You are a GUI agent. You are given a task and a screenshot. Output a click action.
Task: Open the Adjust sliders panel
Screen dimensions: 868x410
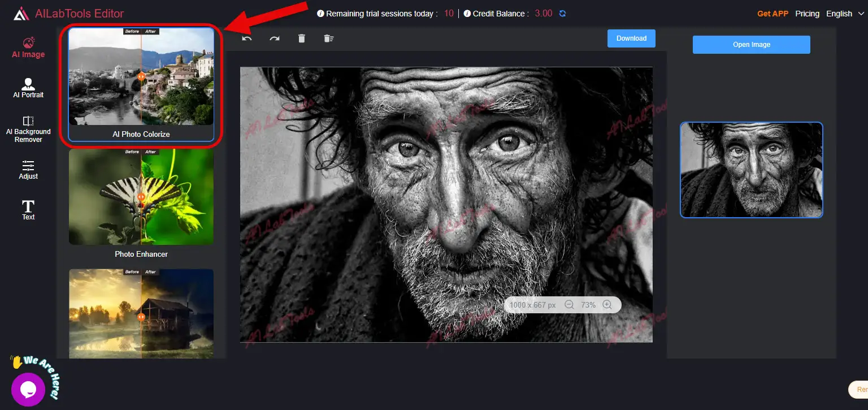(28, 170)
